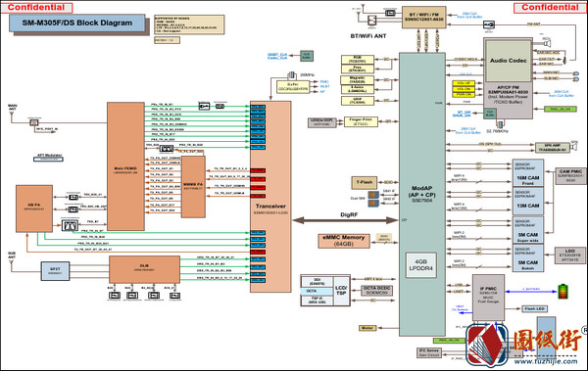Click the CLK Buffer block near ISDBT_CLK
The image size is (588, 371).
(307, 56)
